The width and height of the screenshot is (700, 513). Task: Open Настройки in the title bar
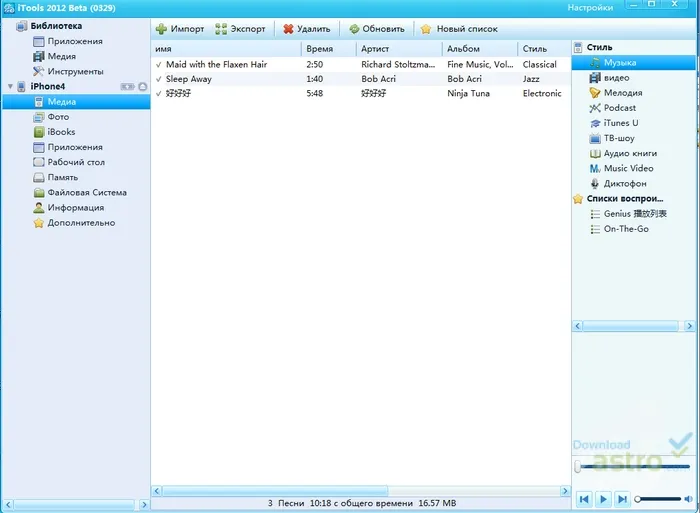[590, 8]
